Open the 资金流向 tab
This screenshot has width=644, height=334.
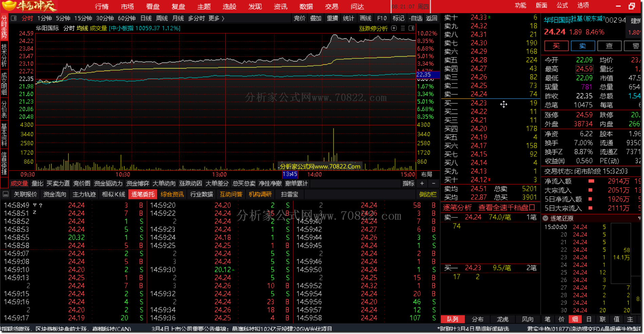pyautogui.click(x=55, y=194)
